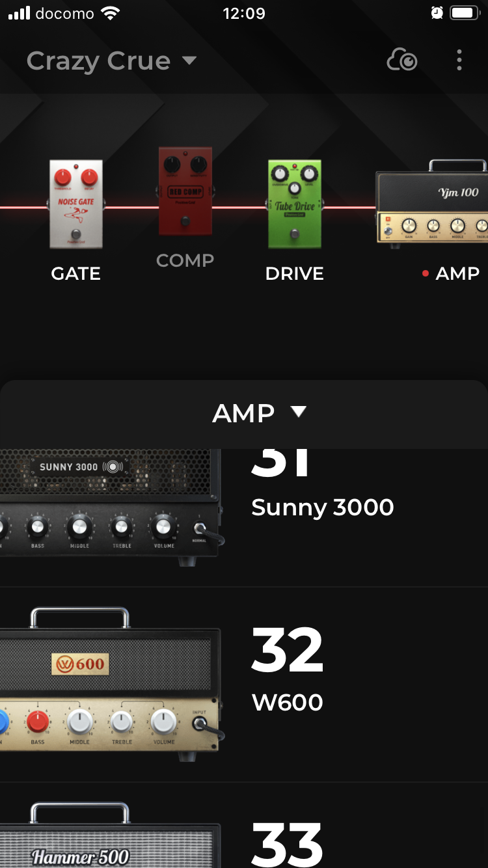The width and height of the screenshot is (488, 868).
Task: Open the AMP category selector title
Action: 243,413
